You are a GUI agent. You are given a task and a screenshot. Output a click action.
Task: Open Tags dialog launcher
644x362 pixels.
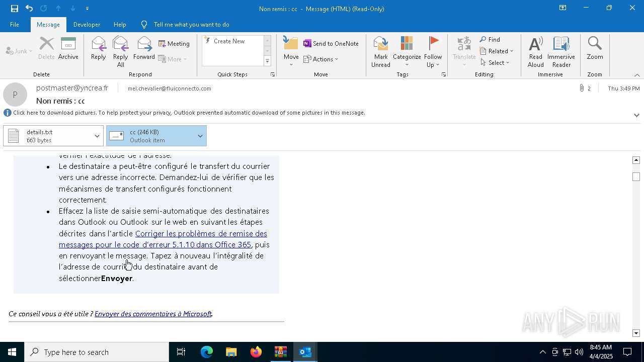pos(444,74)
